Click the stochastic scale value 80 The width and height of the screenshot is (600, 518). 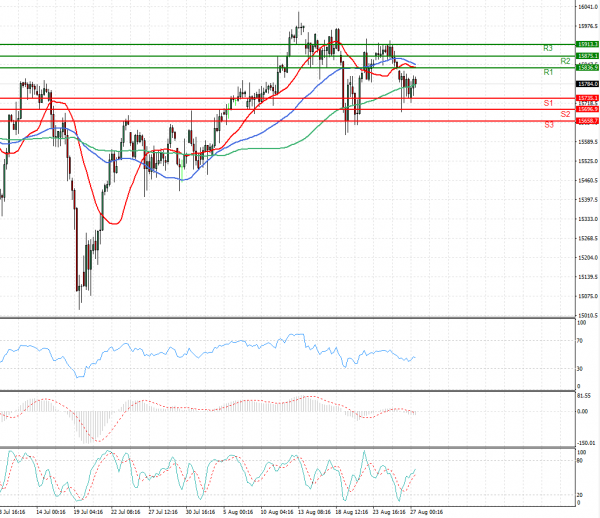(580, 461)
